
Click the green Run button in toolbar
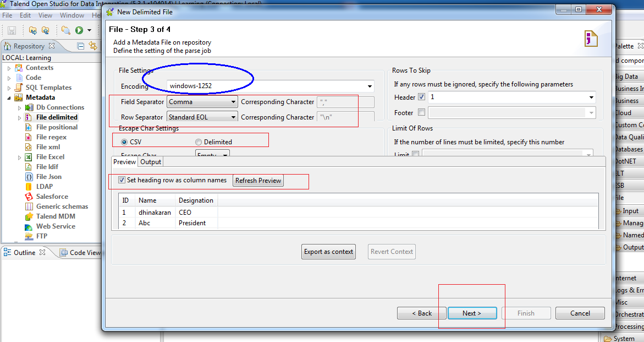[79, 30]
